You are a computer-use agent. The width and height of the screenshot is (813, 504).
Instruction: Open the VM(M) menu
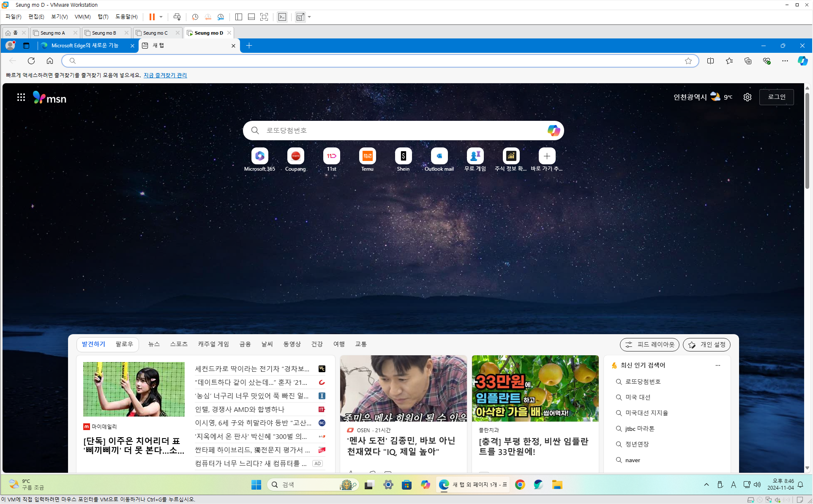pyautogui.click(x=82, y=17)
